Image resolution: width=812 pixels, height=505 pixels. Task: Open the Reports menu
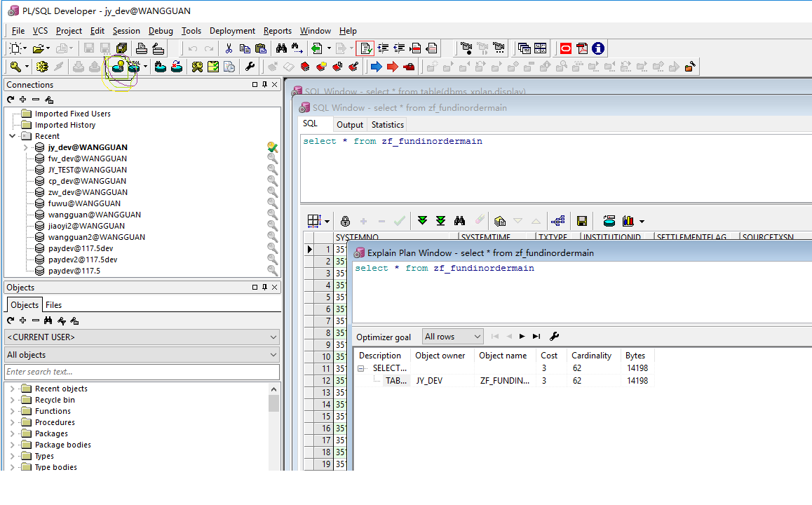point(278,31)
